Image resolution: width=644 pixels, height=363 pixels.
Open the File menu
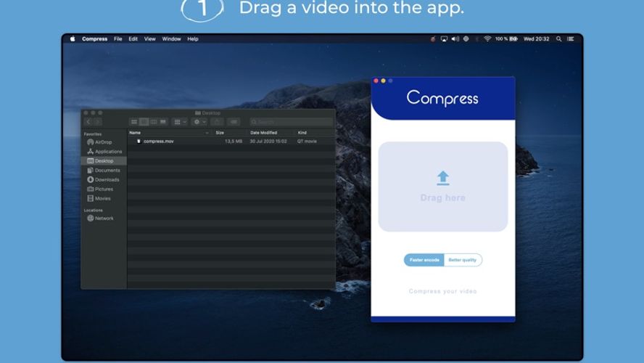pos(118,38)
